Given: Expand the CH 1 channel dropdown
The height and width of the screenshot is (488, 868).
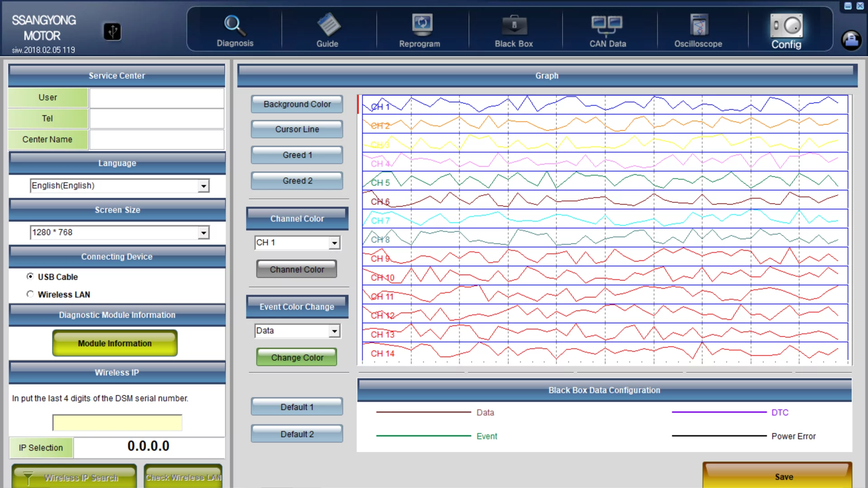Looking at the screenshot, I should (334, 243).
